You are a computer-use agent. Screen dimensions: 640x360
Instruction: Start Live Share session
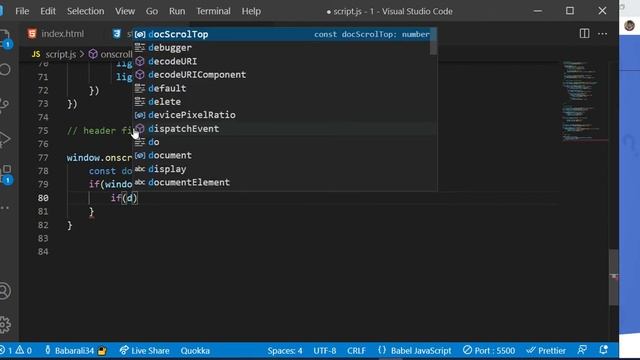tap(144, 350)
